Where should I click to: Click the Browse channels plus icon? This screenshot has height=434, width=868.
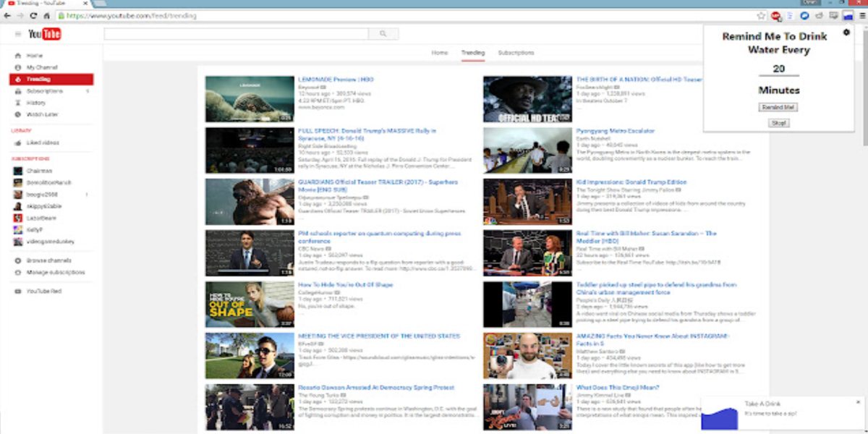click(x=17, y=260)
